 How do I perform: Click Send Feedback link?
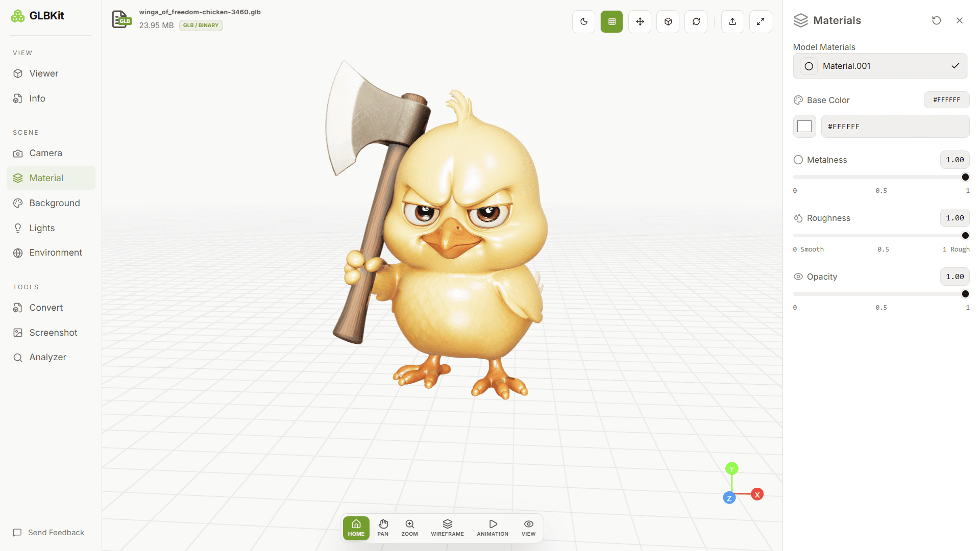tap(48, 532)
